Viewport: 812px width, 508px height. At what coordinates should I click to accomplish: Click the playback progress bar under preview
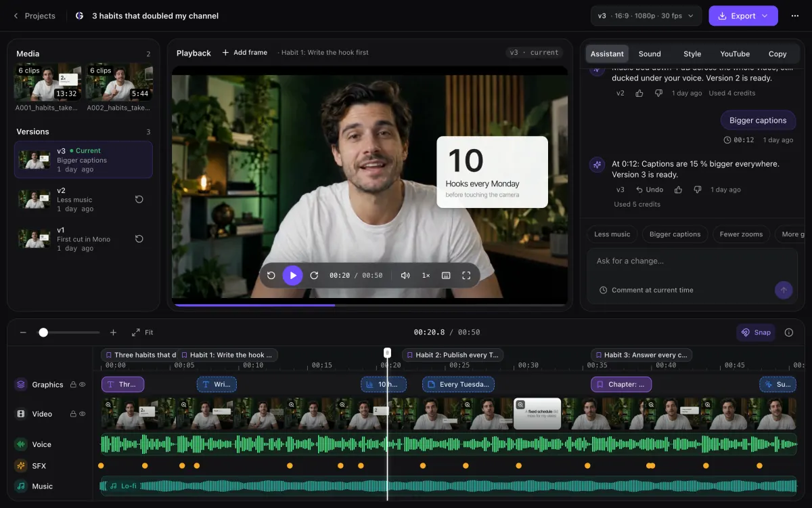point(369,305)
